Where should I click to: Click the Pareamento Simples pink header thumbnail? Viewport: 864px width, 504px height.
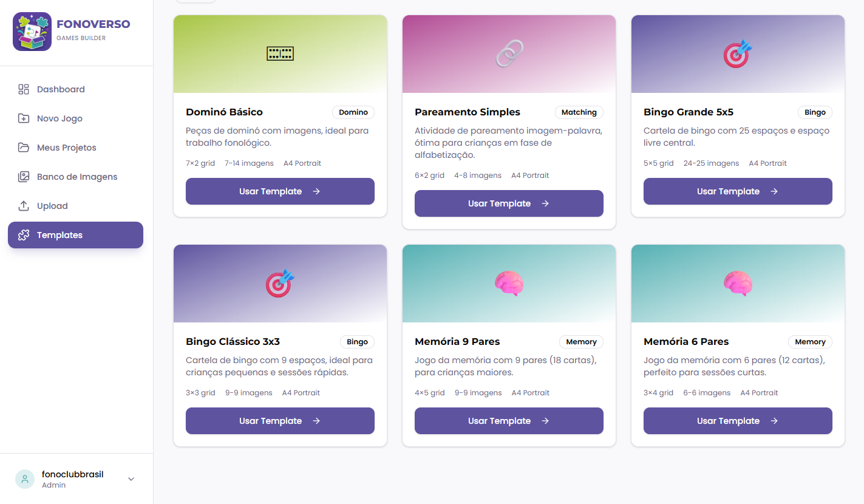tap(509, 54)
